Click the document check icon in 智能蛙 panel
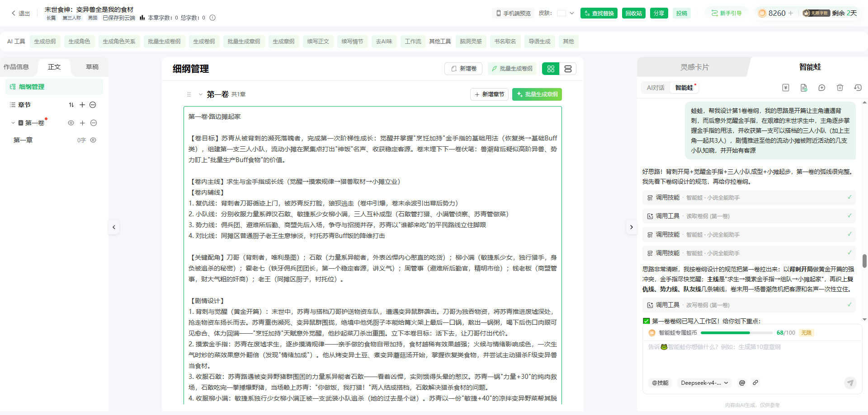 [804, 88]
